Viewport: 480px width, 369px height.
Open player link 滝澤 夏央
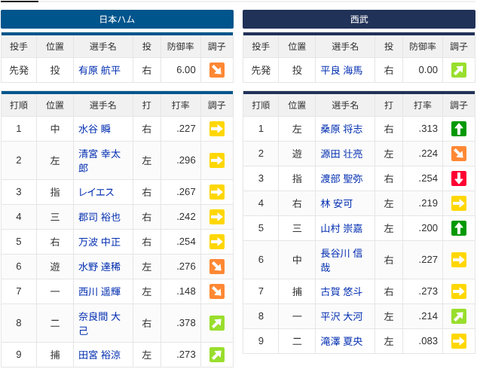click(341, 341)
